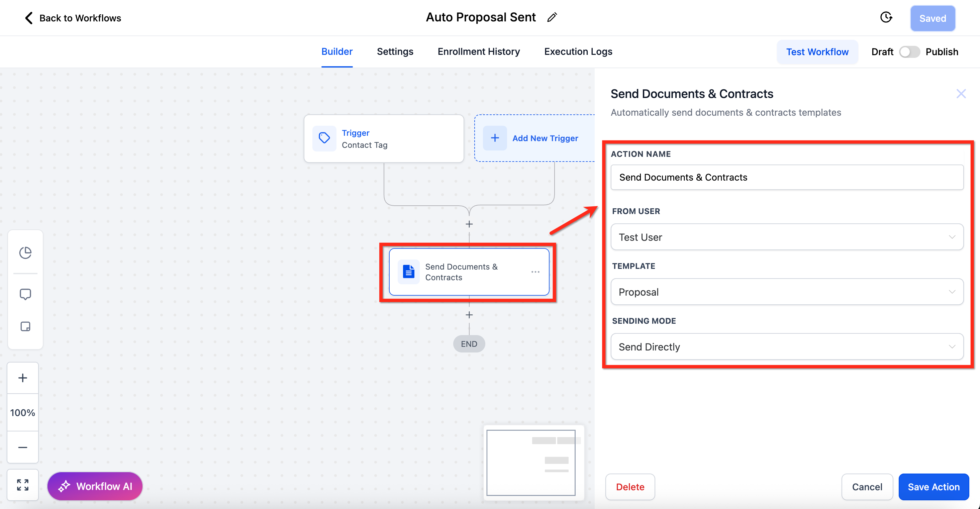The width and height of the screenshot is (980, 509).
Task: Click the pencil icon to rename workflow
Action: [x=552, y=17]
